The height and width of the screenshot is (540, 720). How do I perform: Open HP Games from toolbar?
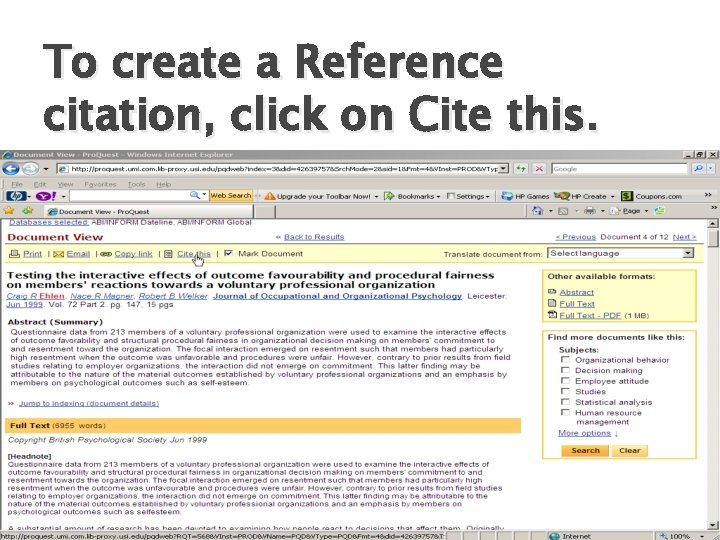pyautogui.click(x=525, y=196)
